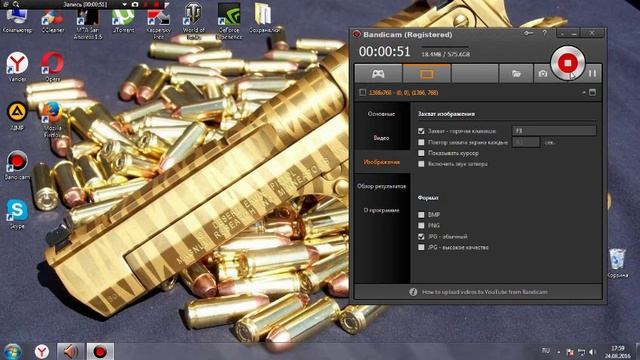The image size is (640, 360).
Task: Open the Yandex browser desktop shortcut
Action: [x=17, y=67]
